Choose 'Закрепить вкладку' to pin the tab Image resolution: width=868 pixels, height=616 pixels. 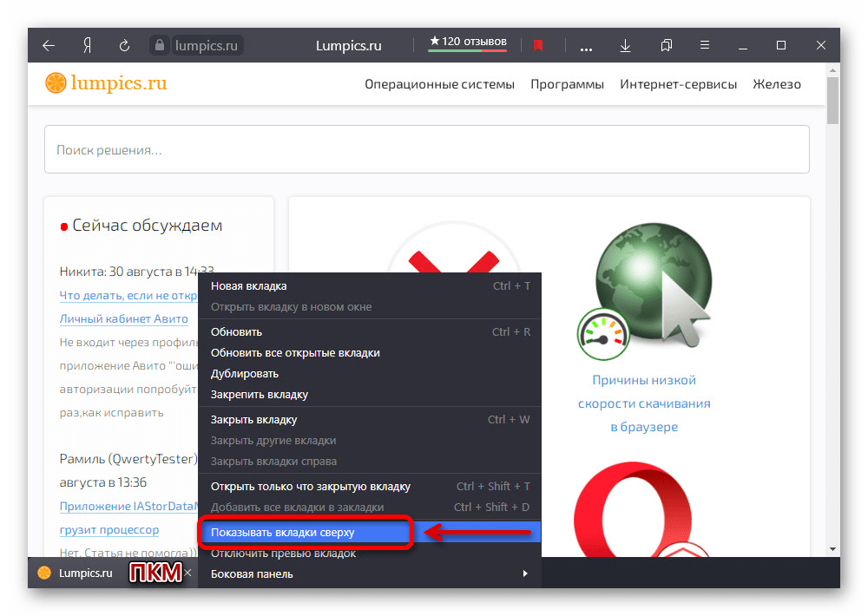260,395
